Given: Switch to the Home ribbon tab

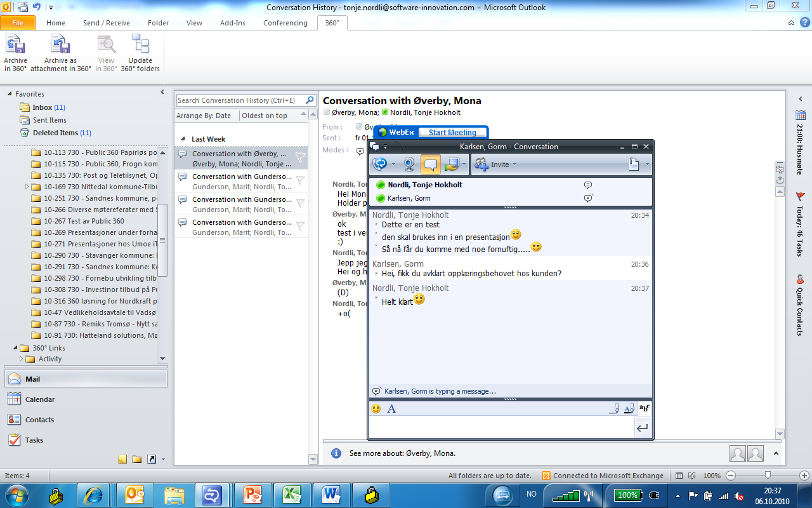Looking at the screenshot, I should click(x=56, y=23).
